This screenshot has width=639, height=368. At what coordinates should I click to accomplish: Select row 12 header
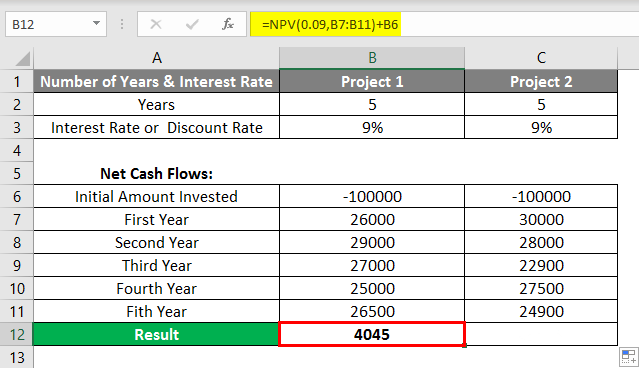pos(17,335)
